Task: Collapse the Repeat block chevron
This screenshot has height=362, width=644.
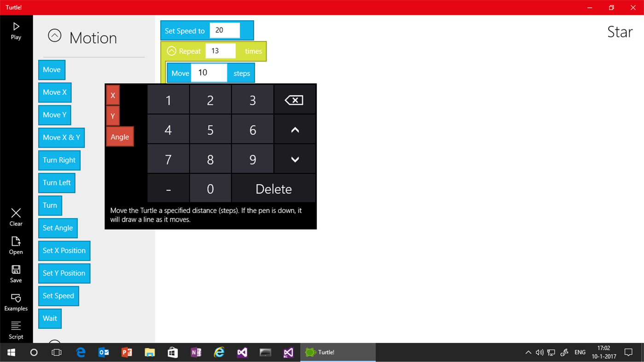Action: pyautogui.click(x=172, y=51)
